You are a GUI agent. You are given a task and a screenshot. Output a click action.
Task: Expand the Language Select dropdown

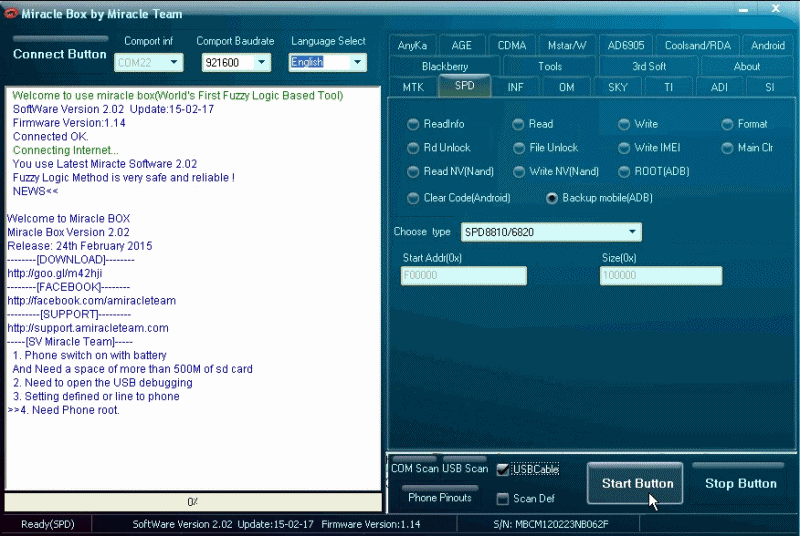[x=358, y=62]
